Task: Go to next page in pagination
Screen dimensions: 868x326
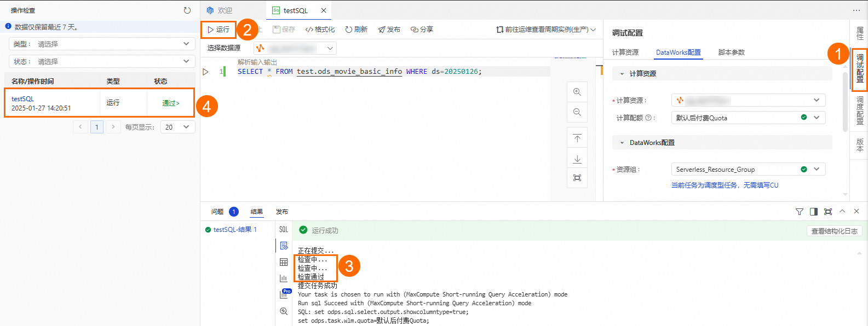Action: coord(113,127)
